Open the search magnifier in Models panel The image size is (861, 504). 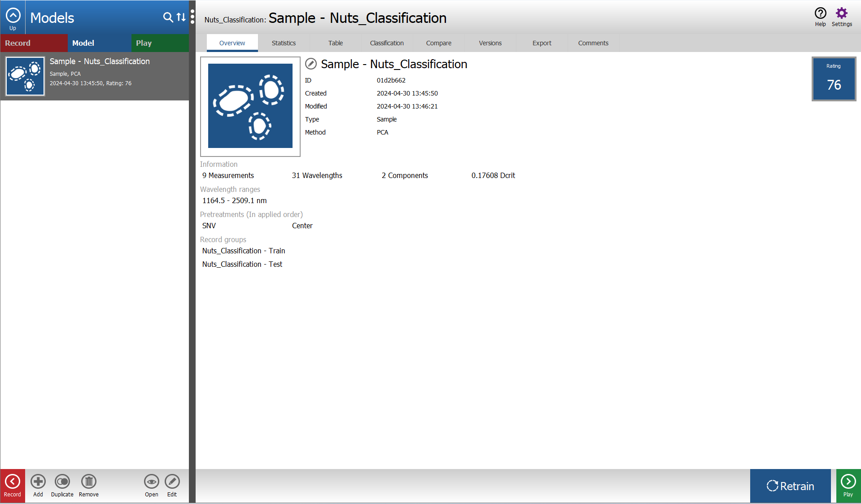pyautogui.click(x=168, y=17)
